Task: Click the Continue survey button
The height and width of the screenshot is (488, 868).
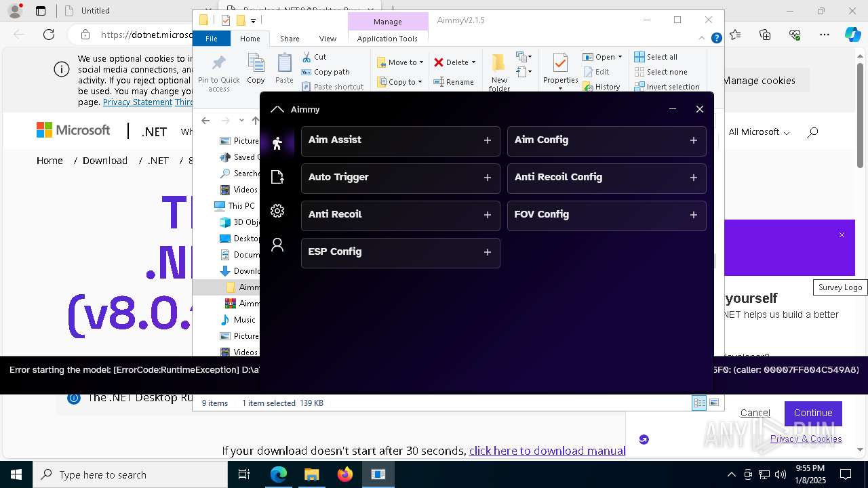Action: click(x=813, y=413)
